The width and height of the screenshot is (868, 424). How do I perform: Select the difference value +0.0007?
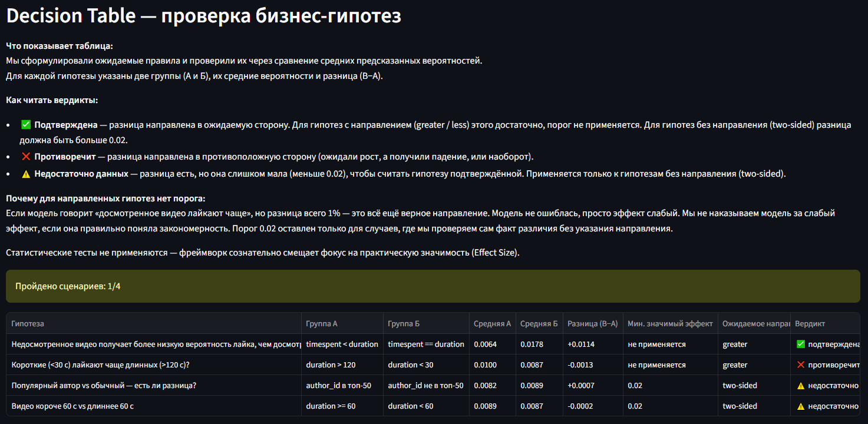pos(593,386)
